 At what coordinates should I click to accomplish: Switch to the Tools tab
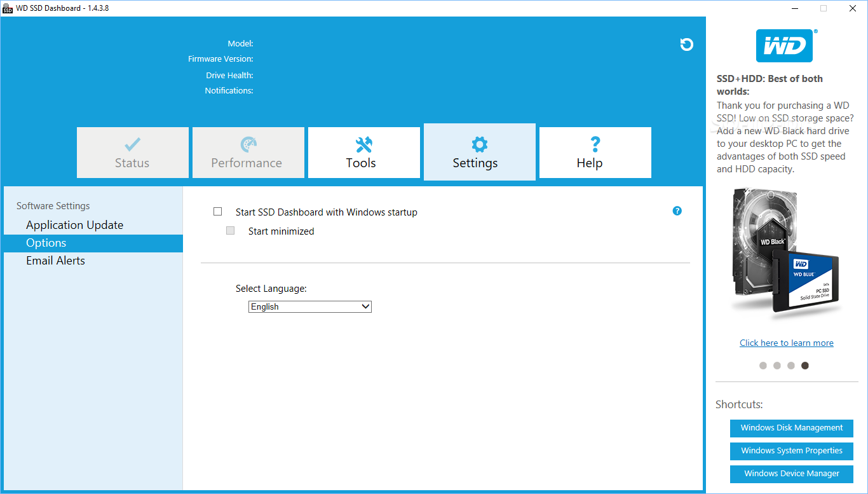click(x=364, y=153)
